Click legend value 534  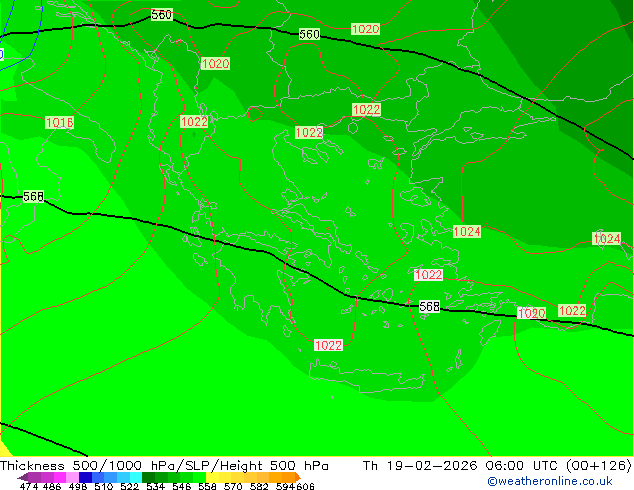(156, 486)
